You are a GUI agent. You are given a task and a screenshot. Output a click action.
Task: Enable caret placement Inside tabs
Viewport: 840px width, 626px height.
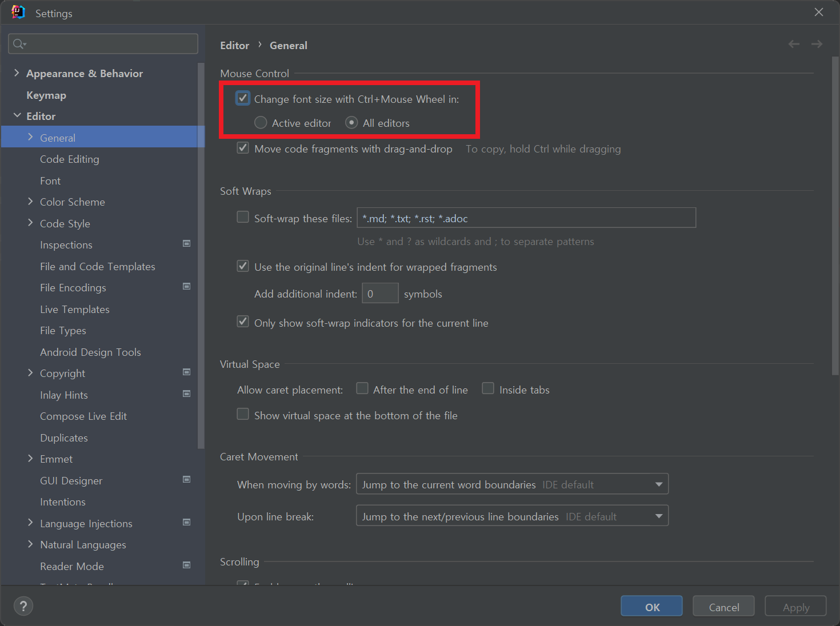click(488, 388)
